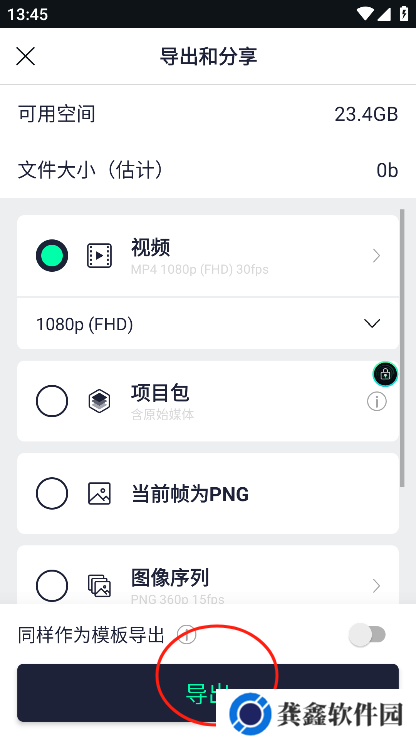This screenshot has width=416, height=739.
Task: Open info for project package option
Action: (376, 402)
